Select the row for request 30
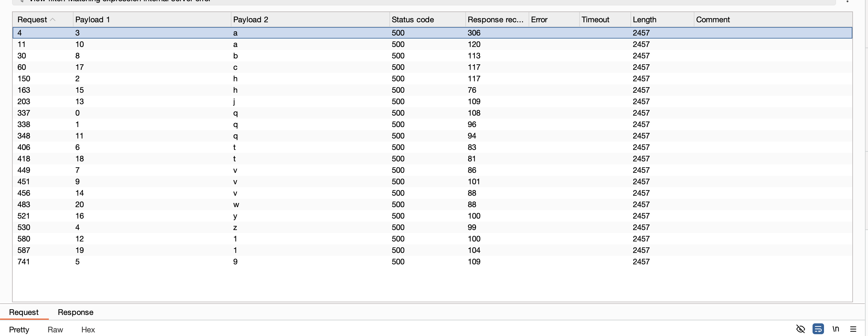 pos(432,56)
